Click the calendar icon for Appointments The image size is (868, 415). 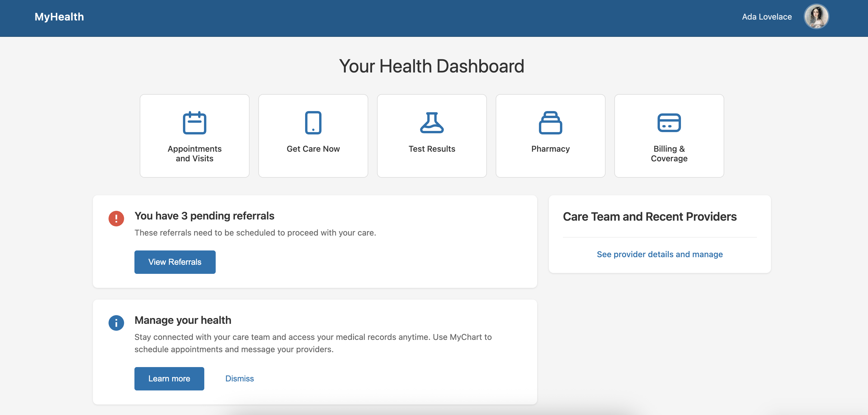click(194, 123)
